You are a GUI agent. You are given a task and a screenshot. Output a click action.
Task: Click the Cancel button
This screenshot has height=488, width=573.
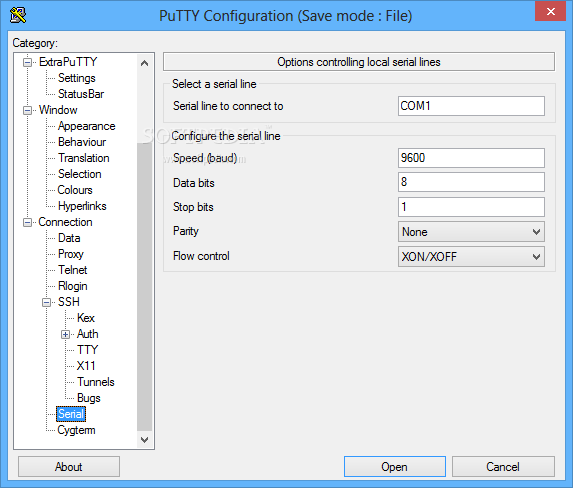(x=503, y=467)
